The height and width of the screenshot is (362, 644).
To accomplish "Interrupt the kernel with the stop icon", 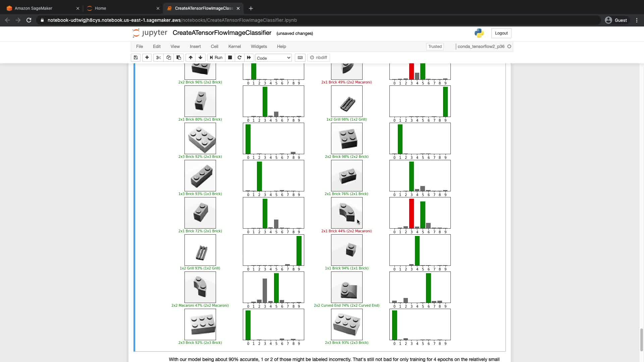I will click(x=230, y=58).
